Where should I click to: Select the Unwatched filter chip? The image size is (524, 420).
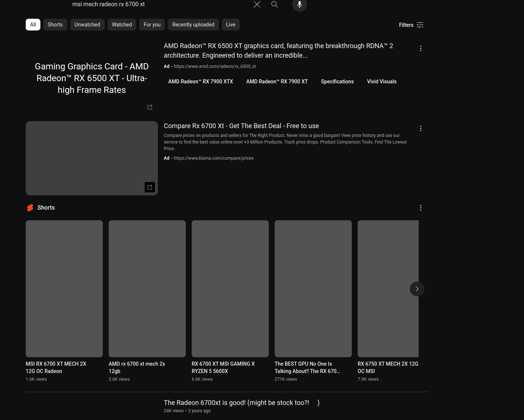[87, 25]
